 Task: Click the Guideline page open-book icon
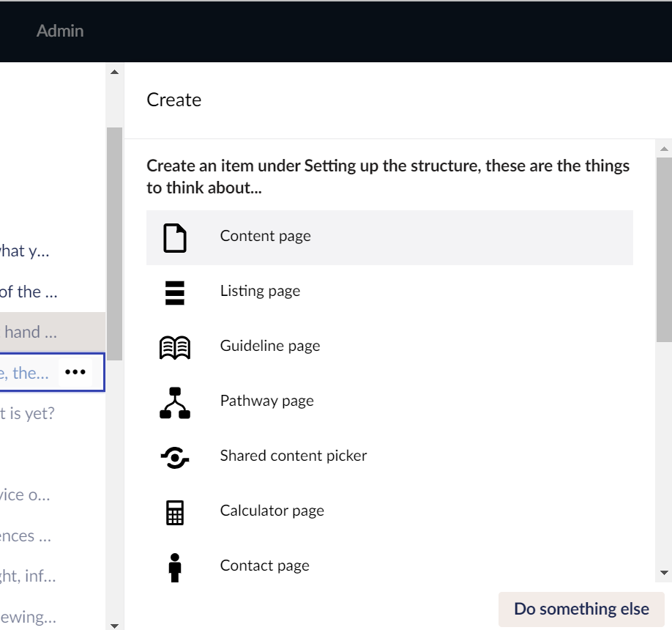(175, 347)
